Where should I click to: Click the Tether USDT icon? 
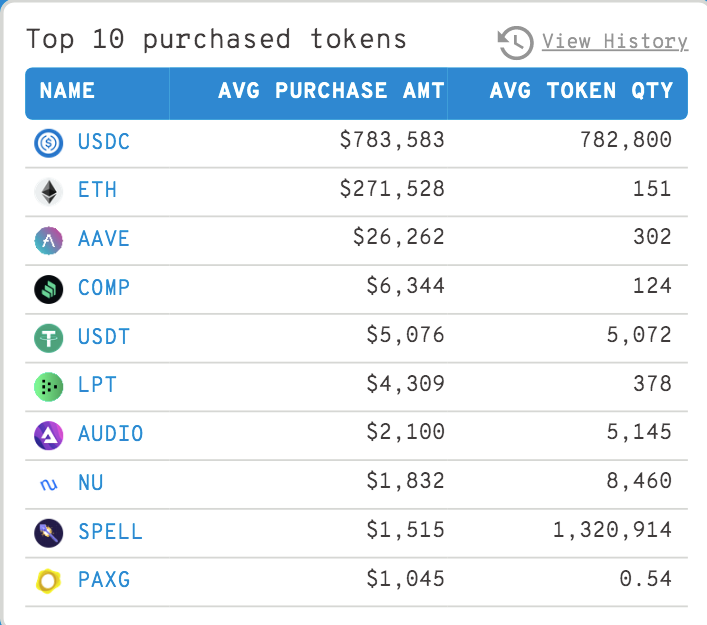coord(49,338)
